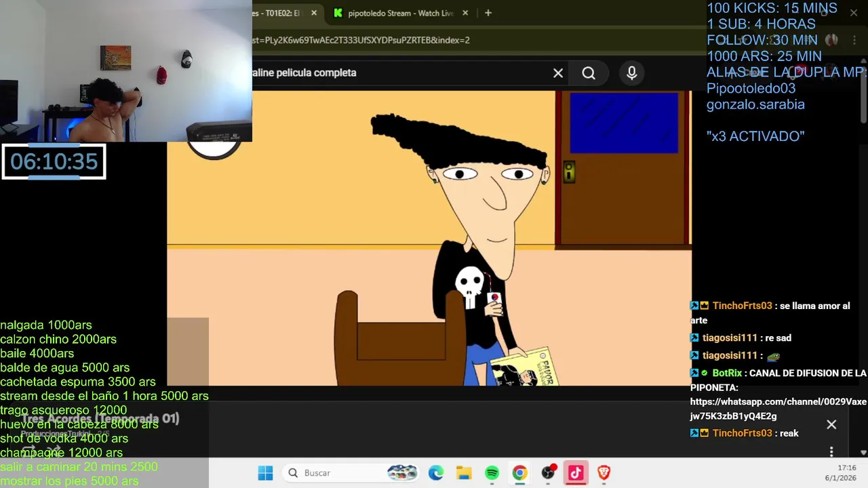This screenshot has height=488, width=868.
Task: Start voice search with microphone
Action: pos(632,73)
